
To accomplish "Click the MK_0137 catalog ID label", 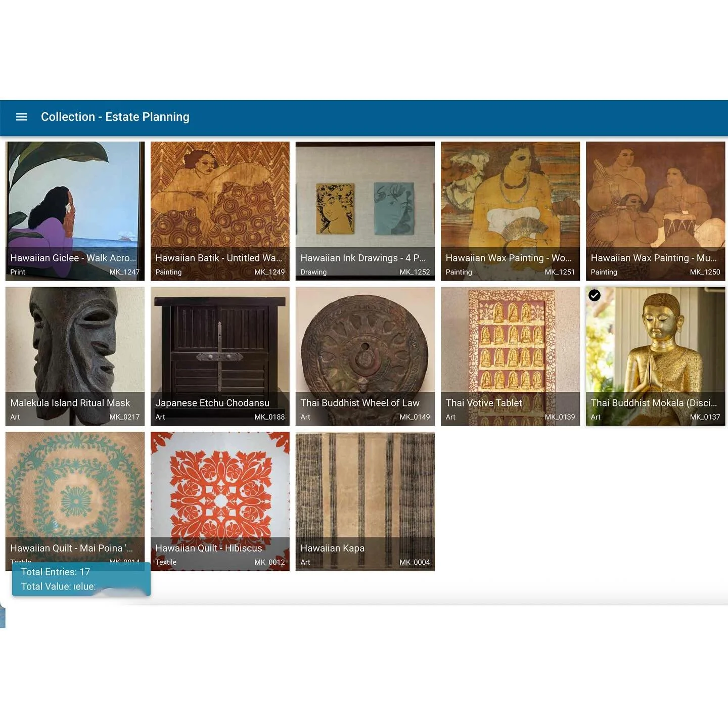I will click(705, 417).
